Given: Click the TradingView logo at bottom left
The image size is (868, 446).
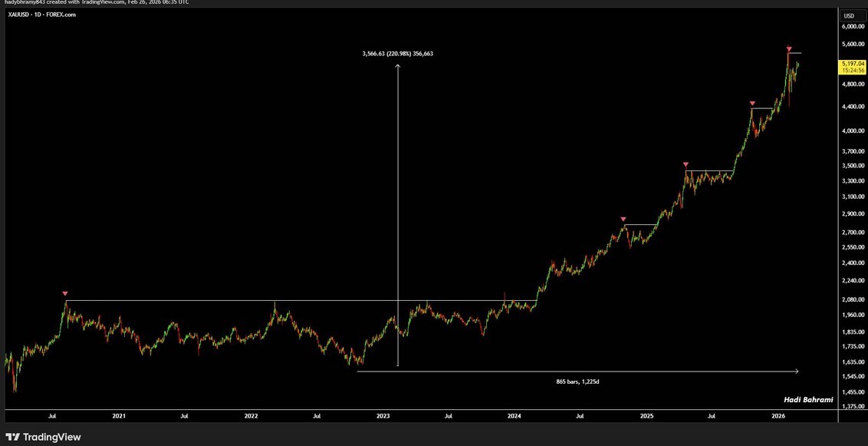Looking at the screenshot, I should pos(43,437).
